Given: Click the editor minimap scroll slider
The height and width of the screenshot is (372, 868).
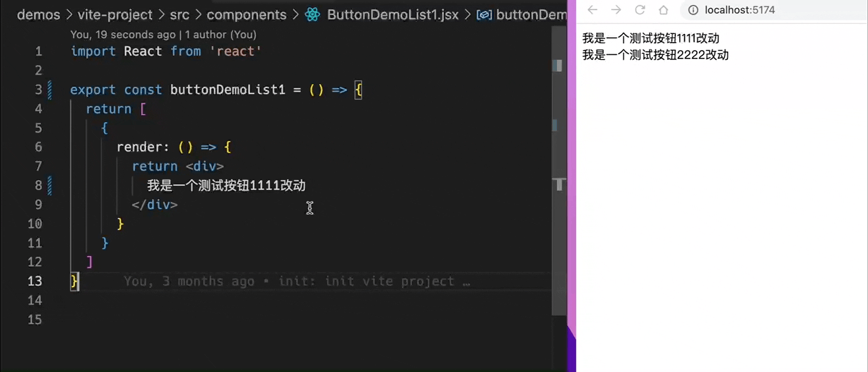Looking at the screenshot, I should point(560,184).
